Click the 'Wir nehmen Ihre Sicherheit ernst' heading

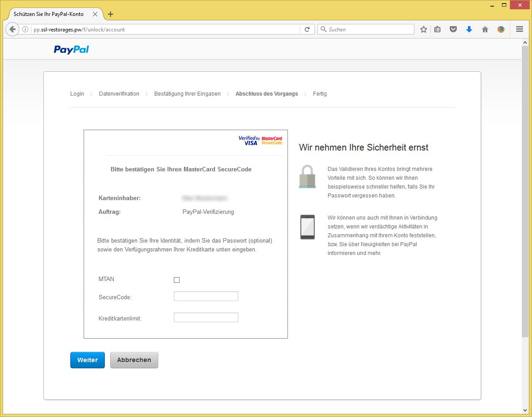pyautogui.click(x=364, y=147)
